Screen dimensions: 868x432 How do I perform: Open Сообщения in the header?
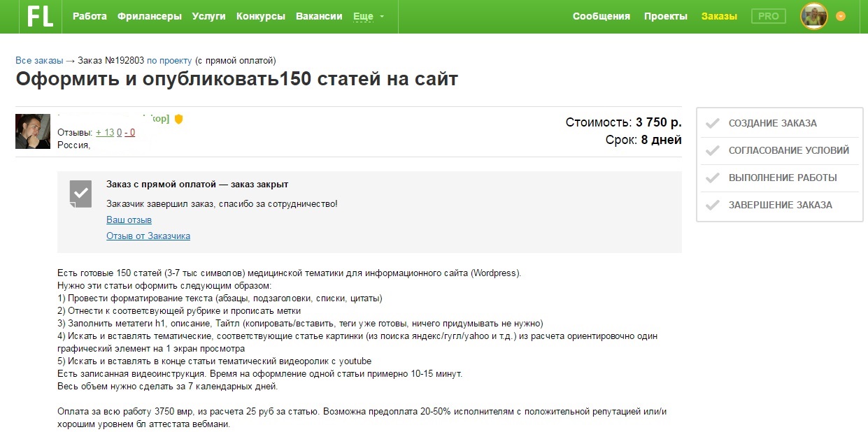pyautogui.click(x=602, y=16)
